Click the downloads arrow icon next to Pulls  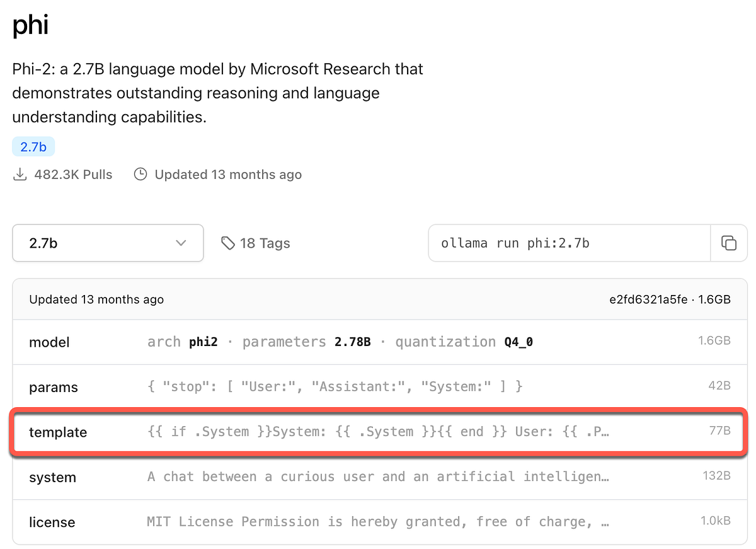(20, 174)
